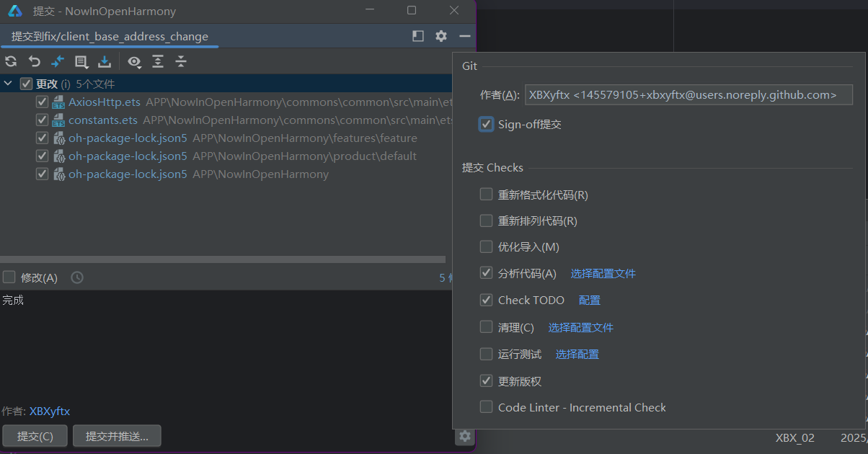
Task: Collapse the 更改 tree node chevron
Action: click(x=8, y=84)
